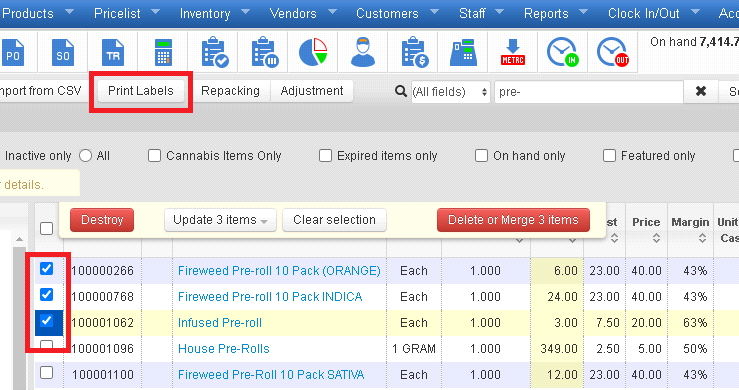The image size is (739, 390).
Task: Select the 63% margin value
Action: click(695, 323)
